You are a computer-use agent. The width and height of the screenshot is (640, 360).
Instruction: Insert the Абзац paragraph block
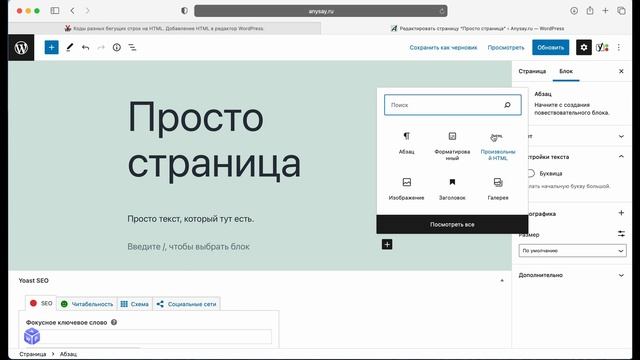pyautogui.click(x=407, y=143)
